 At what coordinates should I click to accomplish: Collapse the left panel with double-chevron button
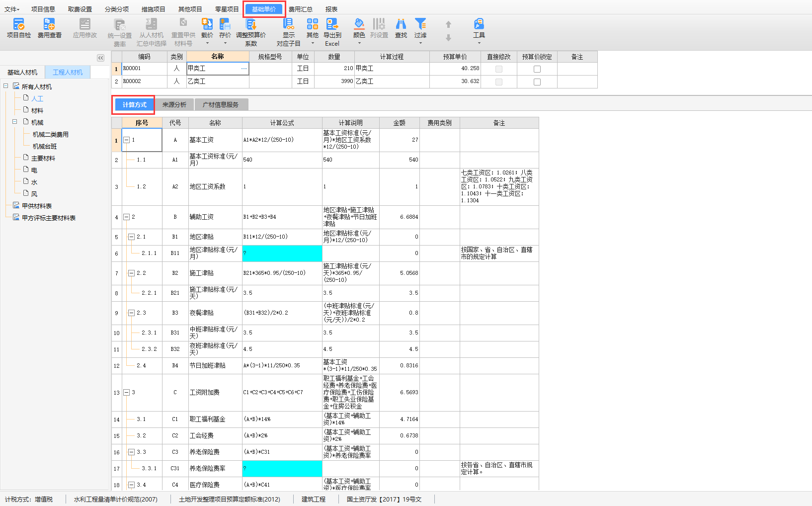tap(100, 58)
